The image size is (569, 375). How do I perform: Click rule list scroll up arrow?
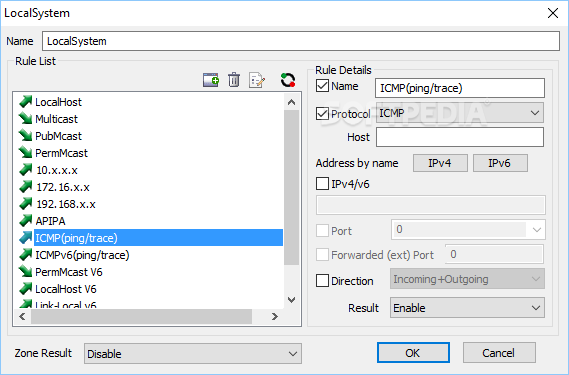pyautogui.click(x=291, y=102)
